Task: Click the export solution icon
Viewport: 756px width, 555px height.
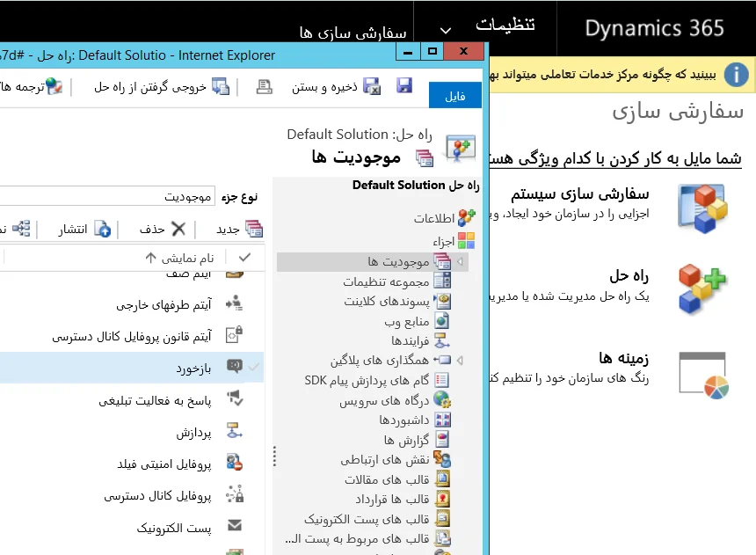Action: [x=221, y=86]
